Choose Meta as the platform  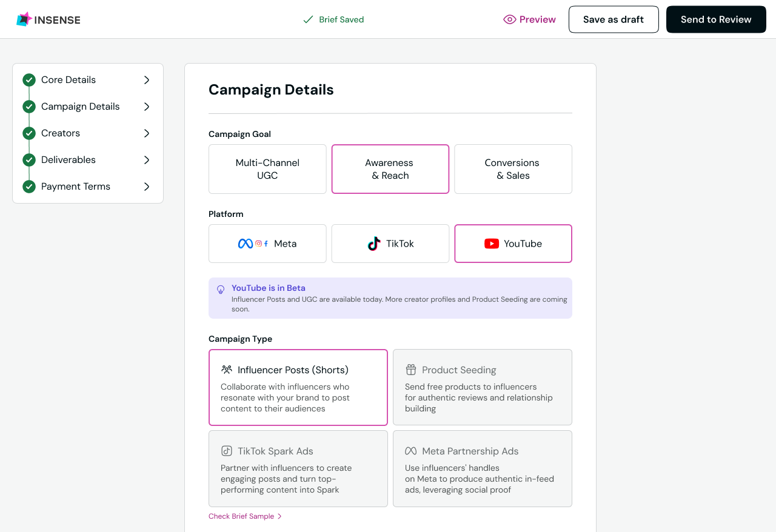(267, 244)
